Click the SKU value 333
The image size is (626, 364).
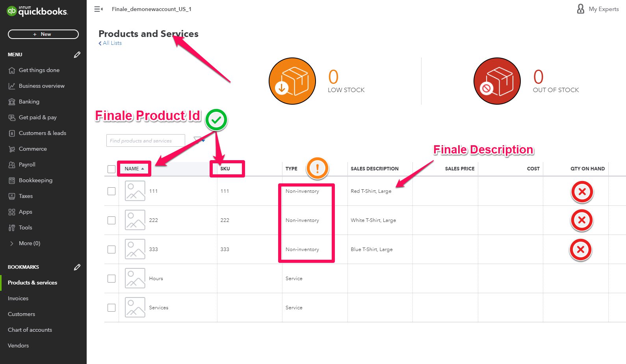[x=225, y=249]
